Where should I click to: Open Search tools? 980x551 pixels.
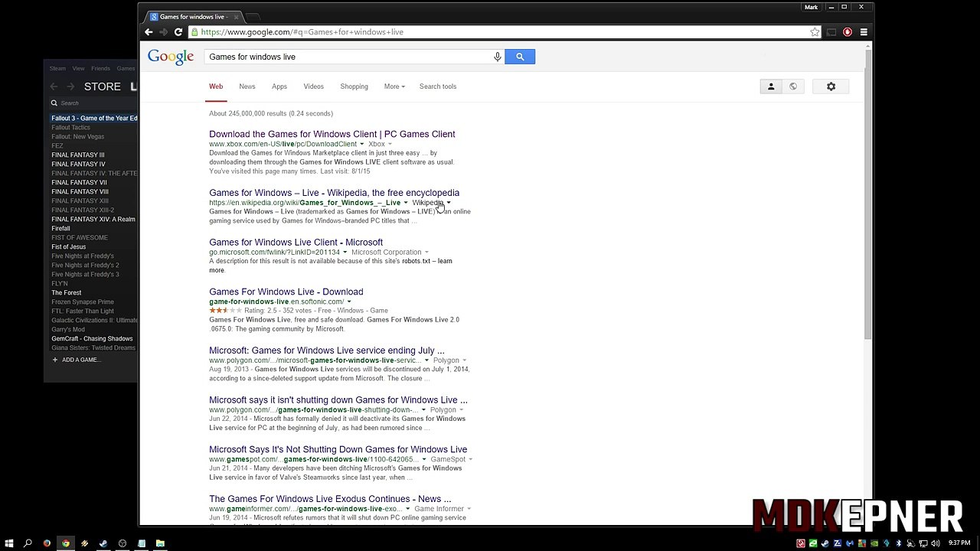tap(438, 86)
